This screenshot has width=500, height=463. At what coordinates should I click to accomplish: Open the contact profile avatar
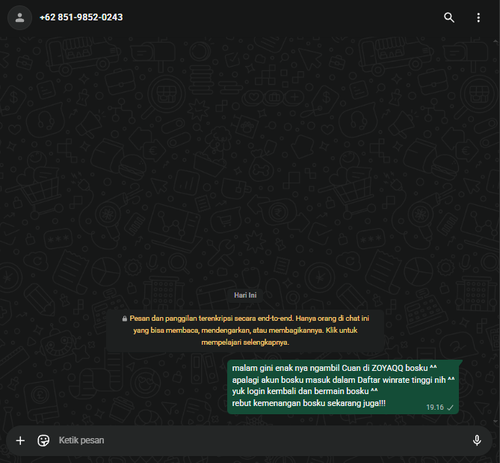tap(20, 18)
